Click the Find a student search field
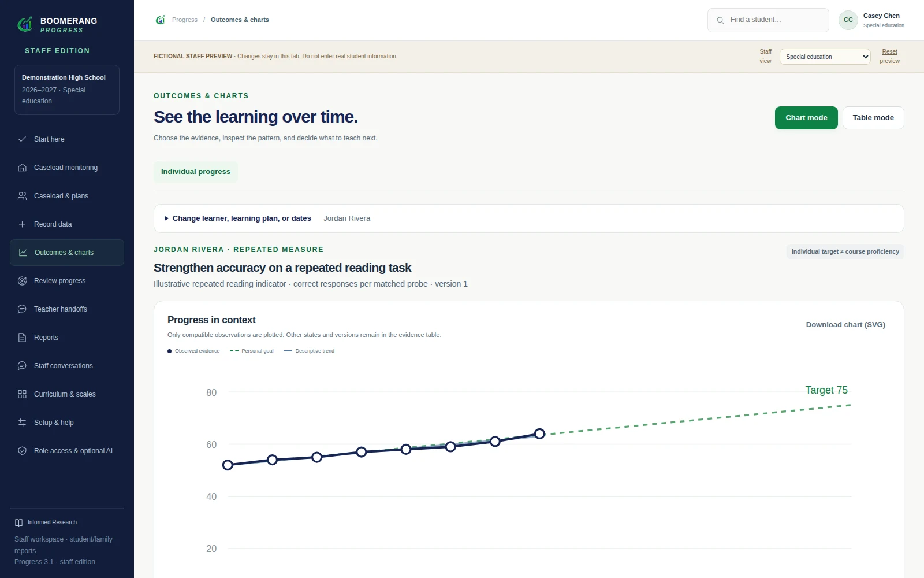This screenshot has width=924, height=578. (x=768, y=20)
